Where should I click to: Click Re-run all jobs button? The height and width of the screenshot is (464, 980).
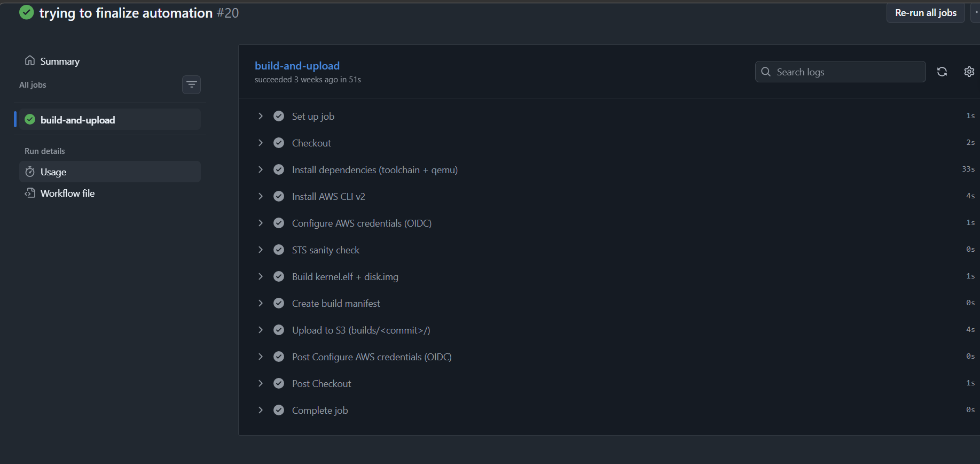click(x=926, y=13)
